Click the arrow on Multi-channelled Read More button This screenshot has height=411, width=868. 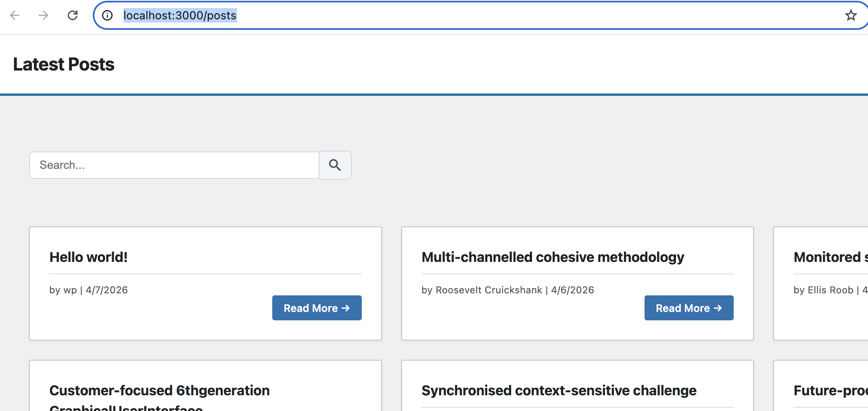pyautogui.click(x=718, y=308)
